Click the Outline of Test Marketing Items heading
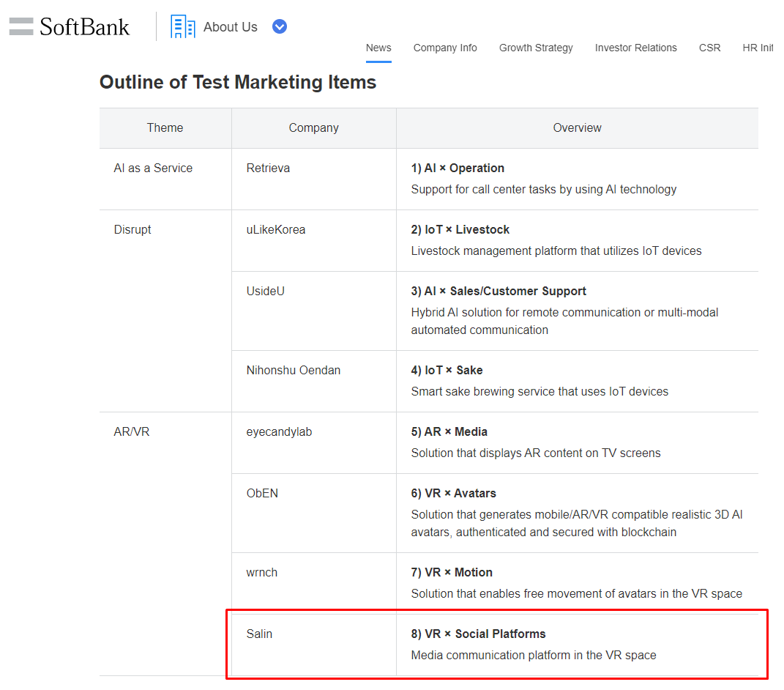The width and height of the screenshot is (784, 690). 238,82
